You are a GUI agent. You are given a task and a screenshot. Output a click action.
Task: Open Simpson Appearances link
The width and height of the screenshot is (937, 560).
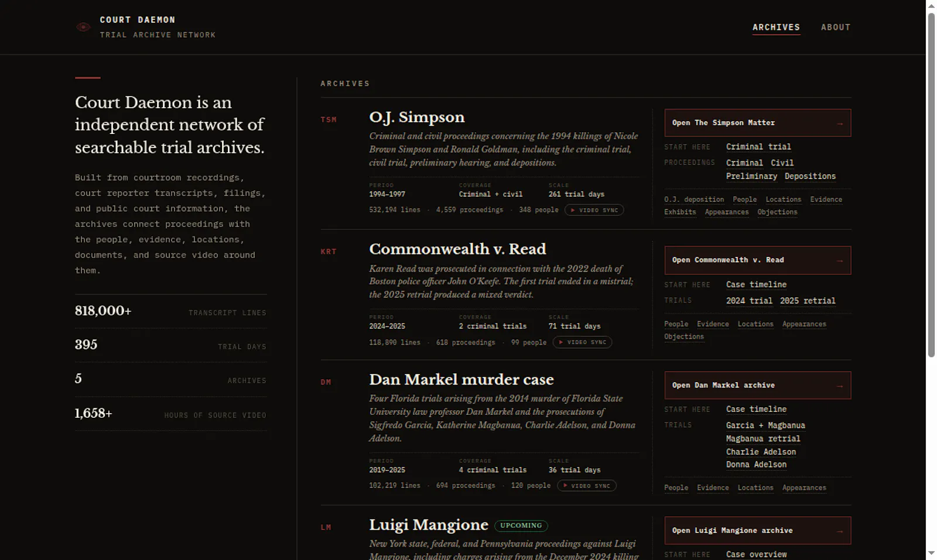click(x=727, y=212)
